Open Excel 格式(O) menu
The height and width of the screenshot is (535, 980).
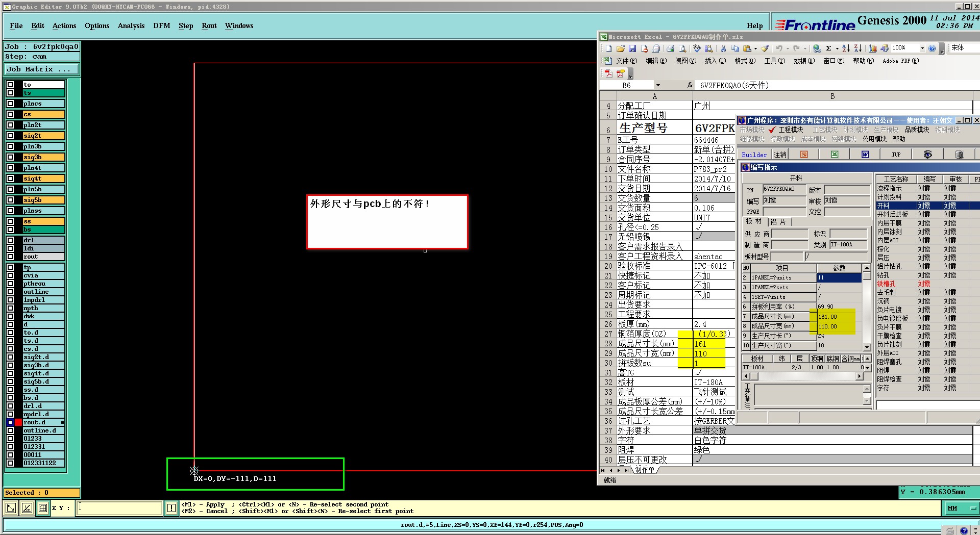point(745,61)
